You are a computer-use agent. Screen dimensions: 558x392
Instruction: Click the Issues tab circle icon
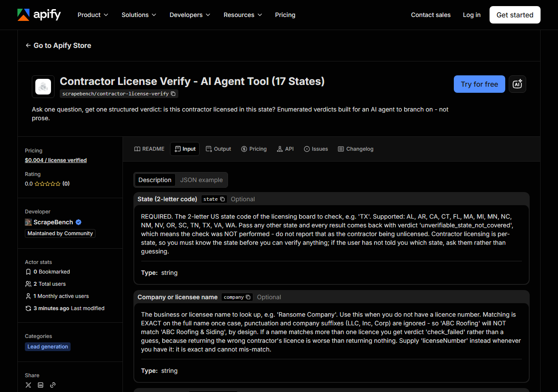[x=307, y=149]
